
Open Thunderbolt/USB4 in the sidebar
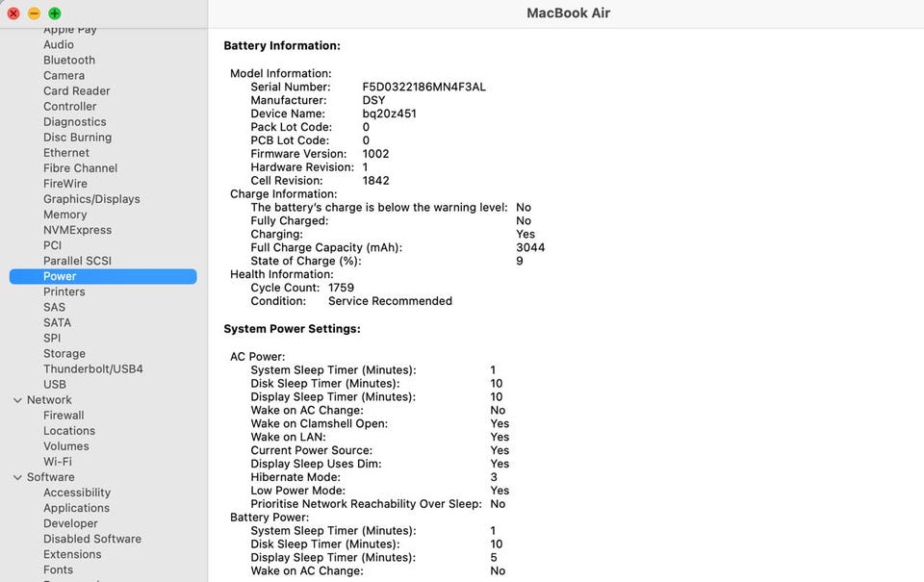point(93,368)
